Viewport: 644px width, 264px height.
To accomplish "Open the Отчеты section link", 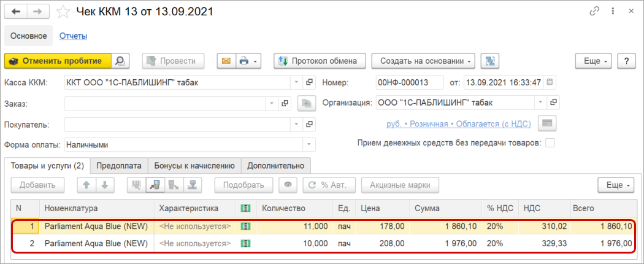I will [73, 36].
